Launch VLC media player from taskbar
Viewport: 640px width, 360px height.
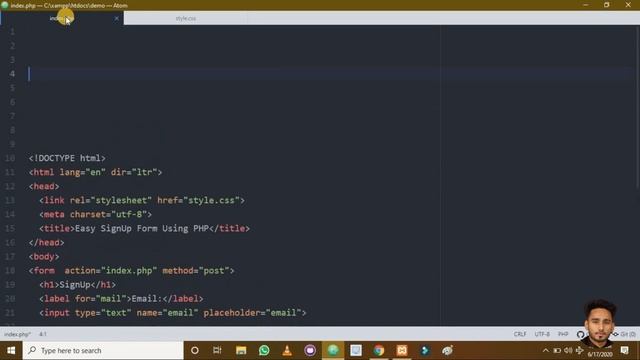click(x=287, y=351)
